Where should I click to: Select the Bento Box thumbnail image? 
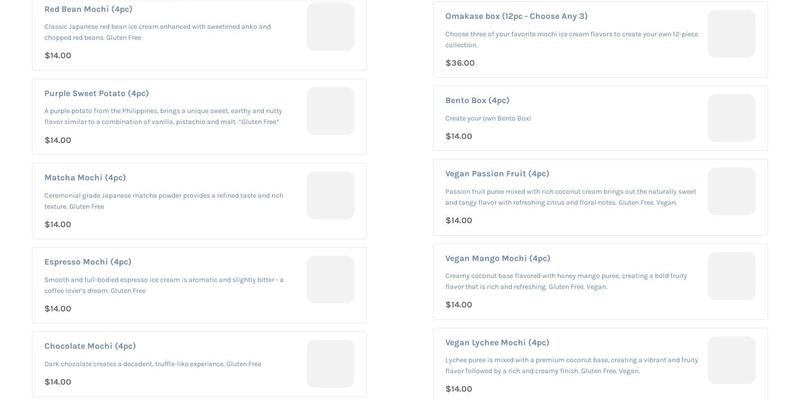coord(731,118)
